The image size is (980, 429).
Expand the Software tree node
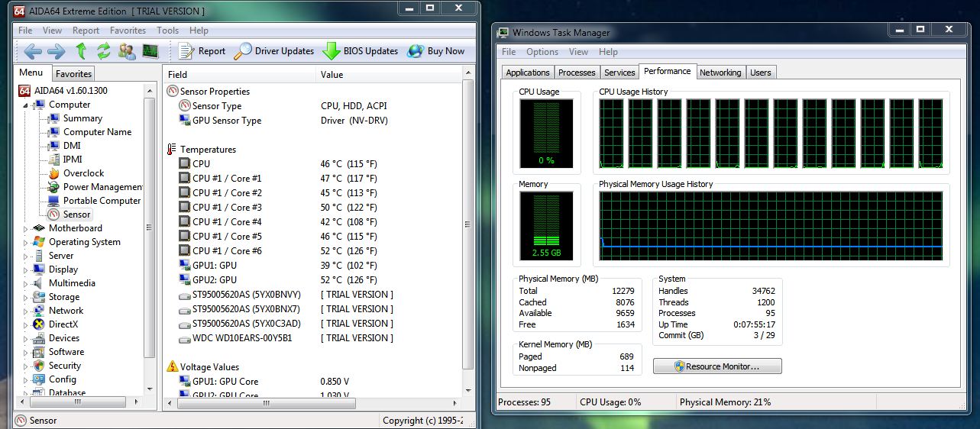pos(25,352)
